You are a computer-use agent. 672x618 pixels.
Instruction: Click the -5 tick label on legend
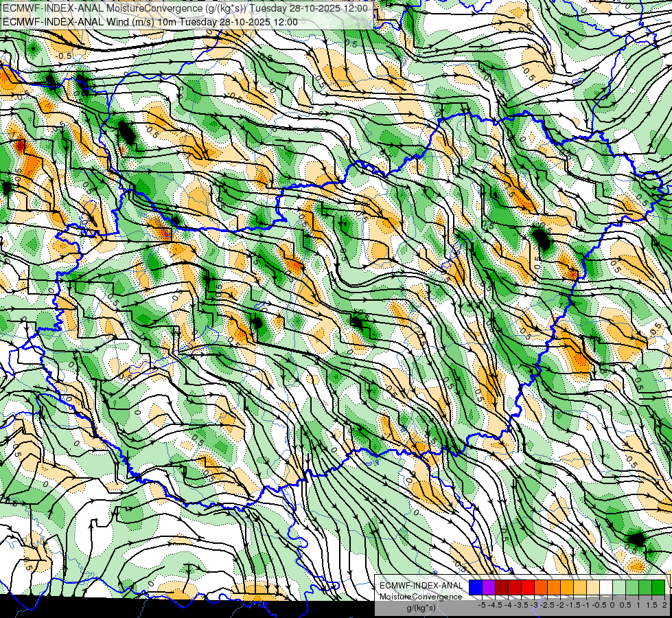pyautogui.click(x=482, y=605)
